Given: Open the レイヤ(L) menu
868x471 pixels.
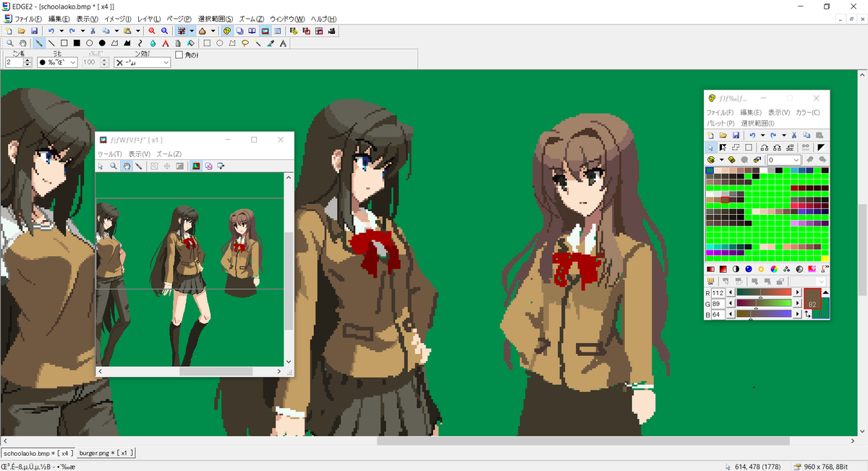Looking at the screenshot, I should (x=148, y=19).
